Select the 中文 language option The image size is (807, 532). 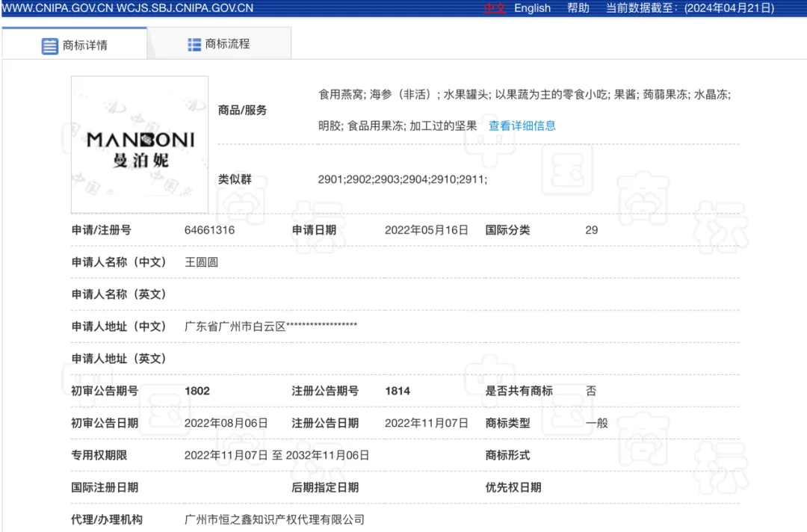tap(495, 8)
